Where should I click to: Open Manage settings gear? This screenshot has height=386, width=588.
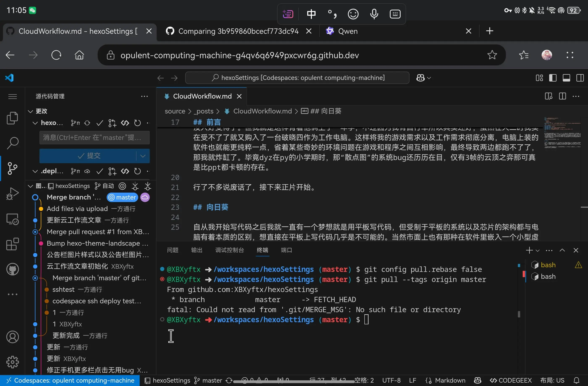(12, 362)
